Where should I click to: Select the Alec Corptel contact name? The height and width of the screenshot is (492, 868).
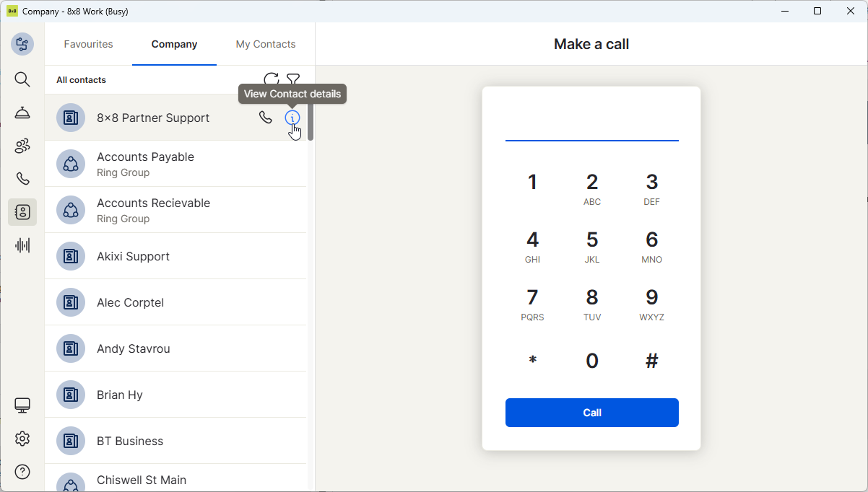[130, 302]
